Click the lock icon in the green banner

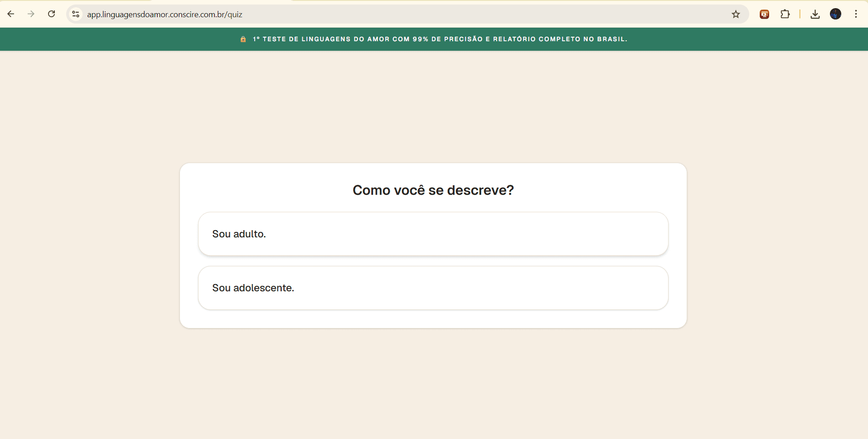(x=243, y=39)
